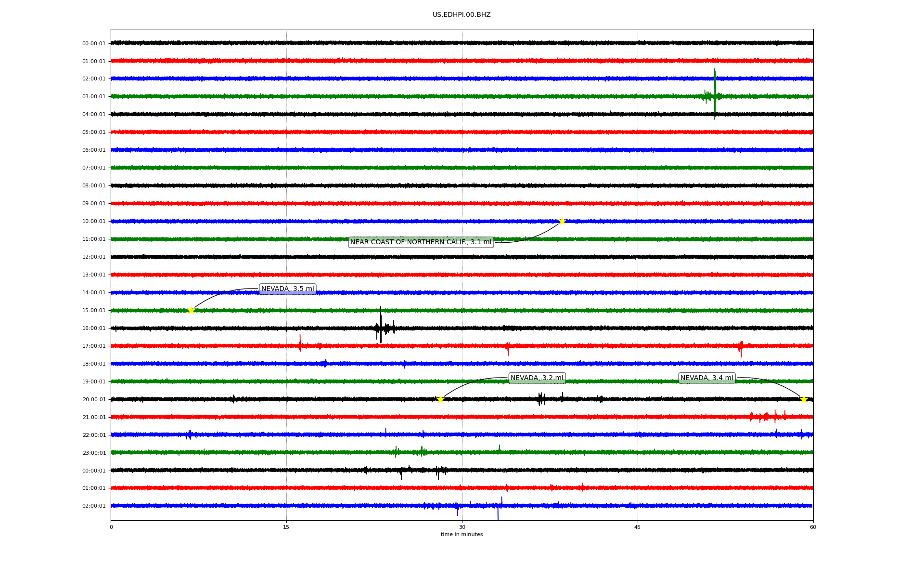Click the star marker on the 10:00:01 trace
Screen dimensions: 924x578
tap(562, 221)
